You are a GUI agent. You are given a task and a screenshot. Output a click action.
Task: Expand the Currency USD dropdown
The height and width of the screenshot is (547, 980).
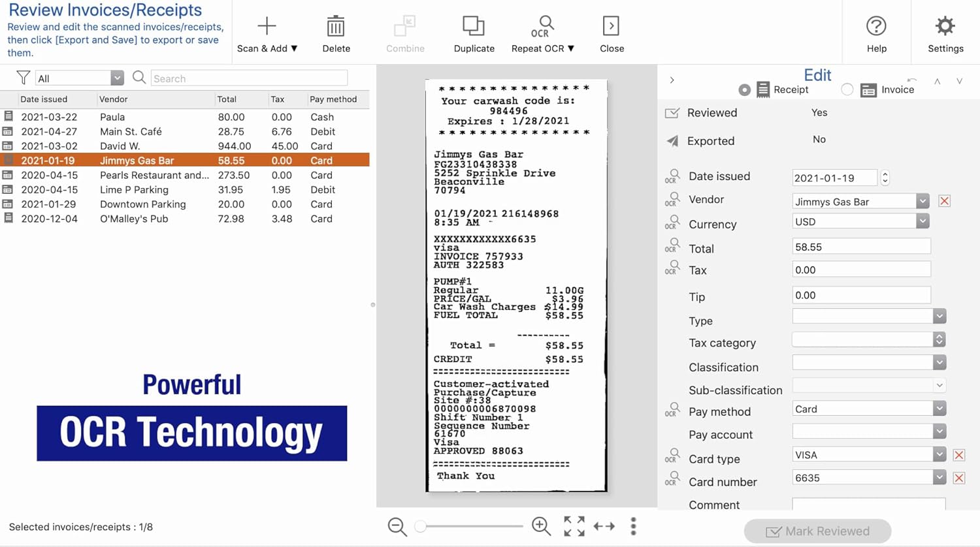[922, 222]
